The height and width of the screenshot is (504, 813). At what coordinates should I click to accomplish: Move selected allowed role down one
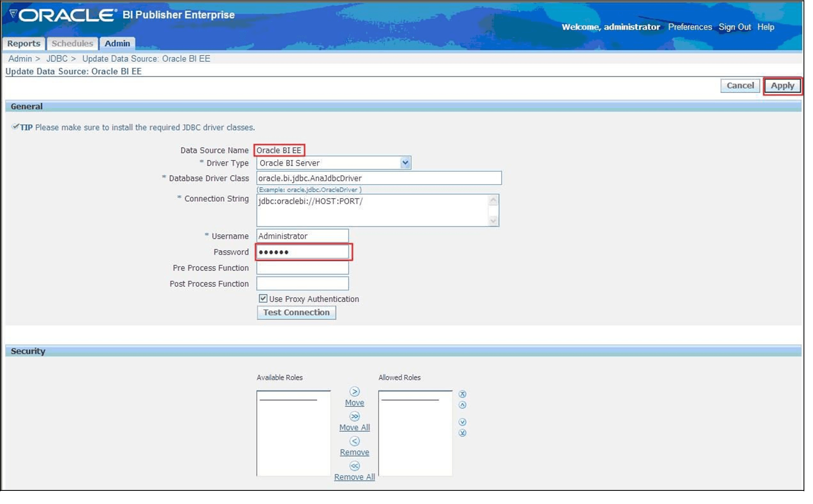[x=462, y=422]
